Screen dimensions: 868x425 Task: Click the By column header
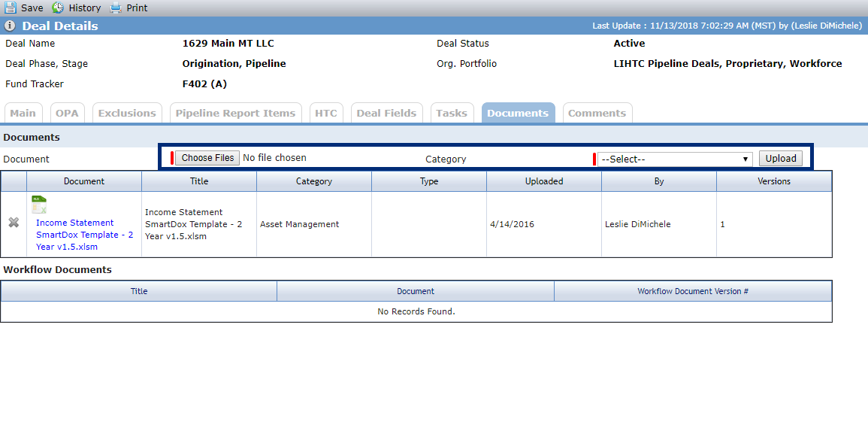coord(659,181)
